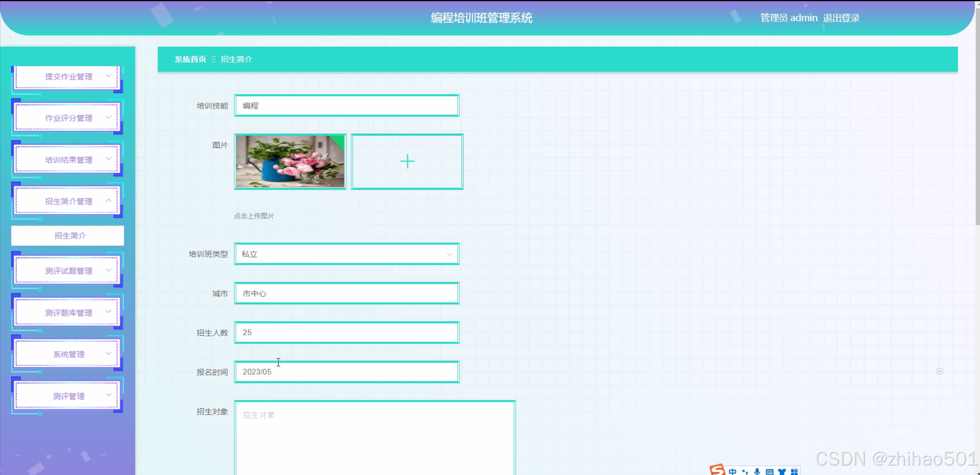980x475 pixels.
Task: Expand 系统管理 menu chevron
Action: (109, 353)
